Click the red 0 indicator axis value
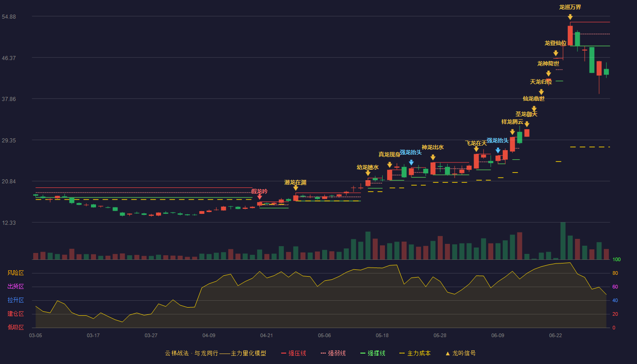This screenshot has height=364, width=637. tap(614, 328)
